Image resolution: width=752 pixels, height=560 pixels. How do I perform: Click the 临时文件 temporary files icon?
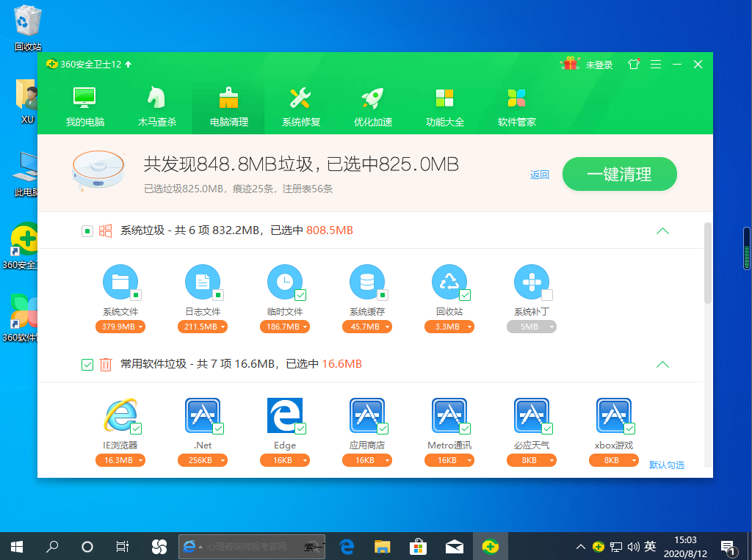(284, 283)
